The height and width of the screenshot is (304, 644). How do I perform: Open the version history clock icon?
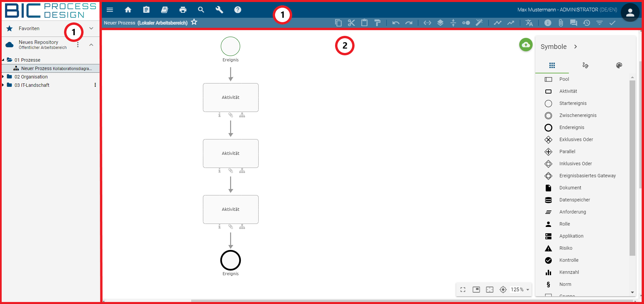pyautogui.click(x=587, y=23)
